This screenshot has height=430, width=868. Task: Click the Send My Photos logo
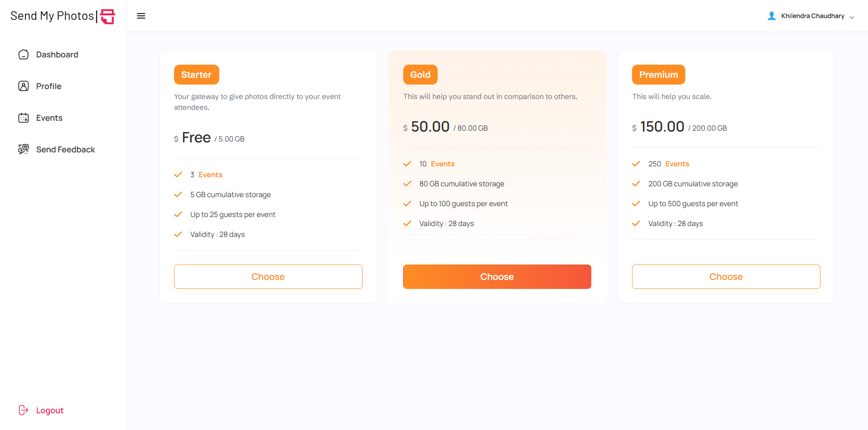[x=62, y=16]
